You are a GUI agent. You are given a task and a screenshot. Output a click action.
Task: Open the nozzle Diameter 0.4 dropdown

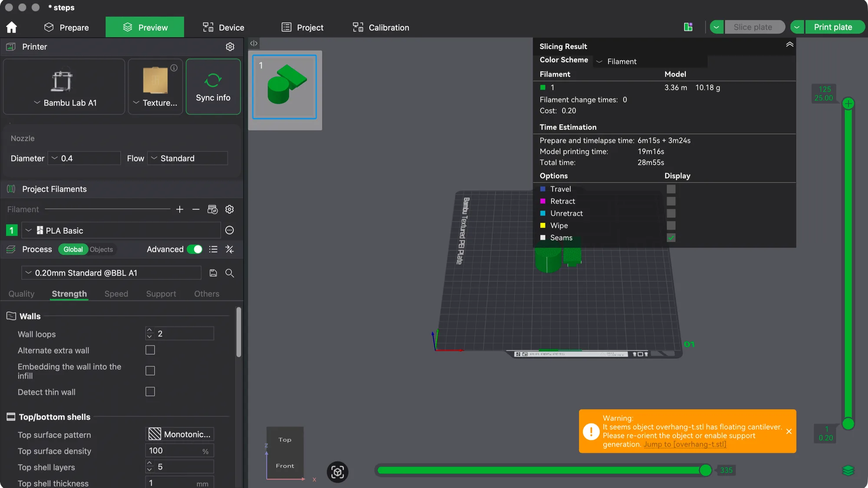click(x=84, y=158)
